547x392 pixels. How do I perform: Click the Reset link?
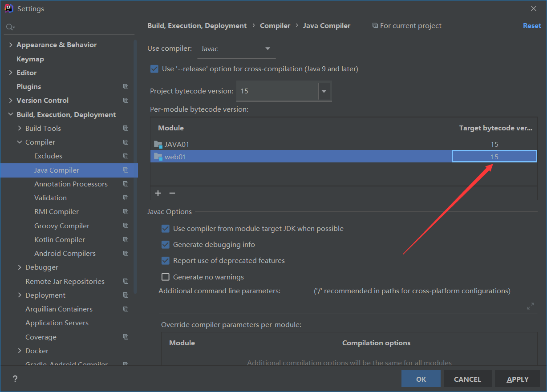(532, 26)
